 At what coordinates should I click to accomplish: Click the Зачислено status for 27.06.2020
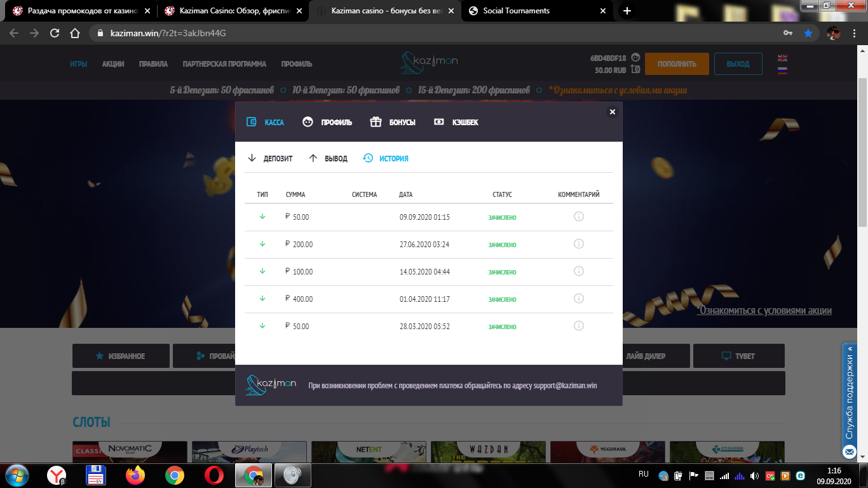click(502, 245)
